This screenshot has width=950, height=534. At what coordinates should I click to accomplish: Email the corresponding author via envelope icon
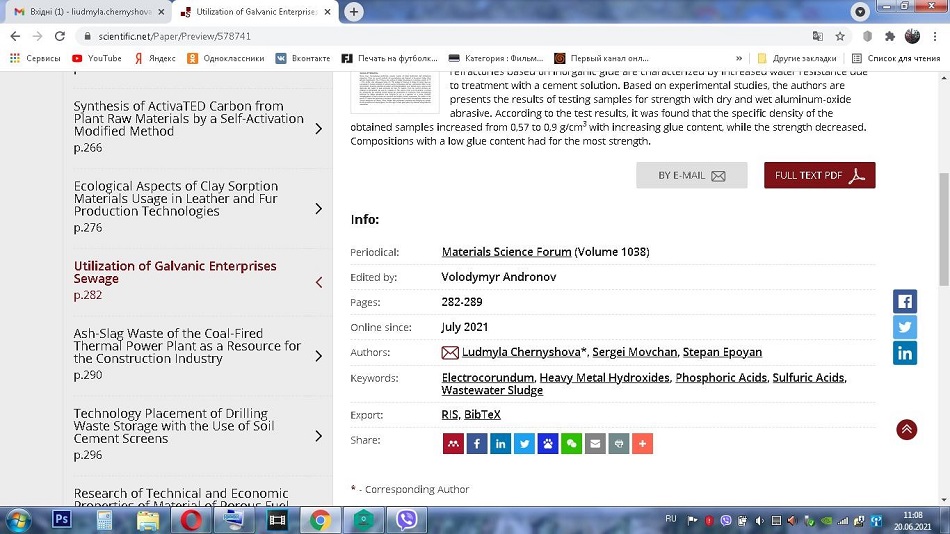(450, 352)
